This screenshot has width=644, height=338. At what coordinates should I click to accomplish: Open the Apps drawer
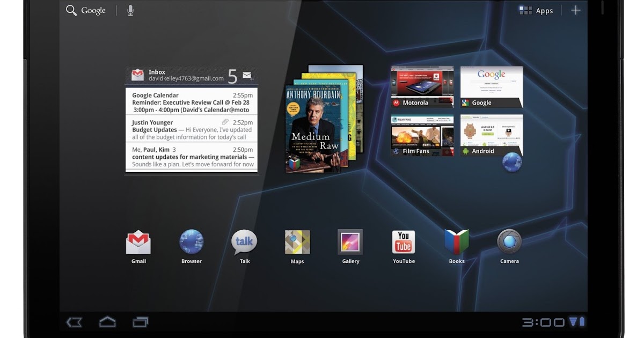click(x=536, y=10)
